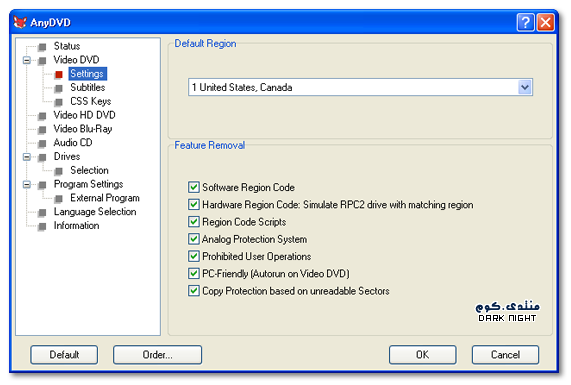
Task: Click the AnyDVD fox logo icon
Action: coord(20,23)
